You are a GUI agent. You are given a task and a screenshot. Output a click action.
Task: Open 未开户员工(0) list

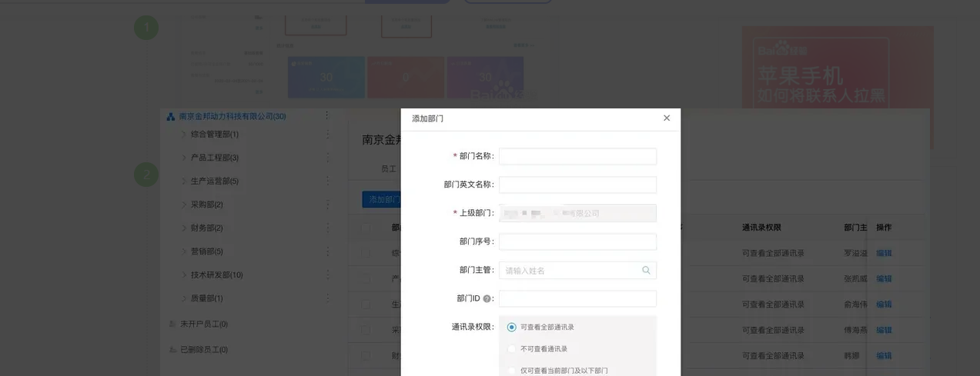[x=204, y=324]
